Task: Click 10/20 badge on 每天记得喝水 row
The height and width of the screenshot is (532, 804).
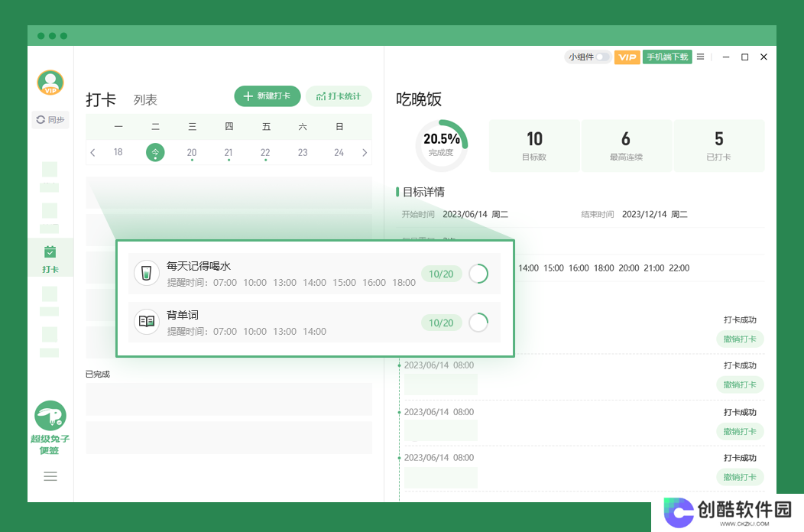Action: 441,274
